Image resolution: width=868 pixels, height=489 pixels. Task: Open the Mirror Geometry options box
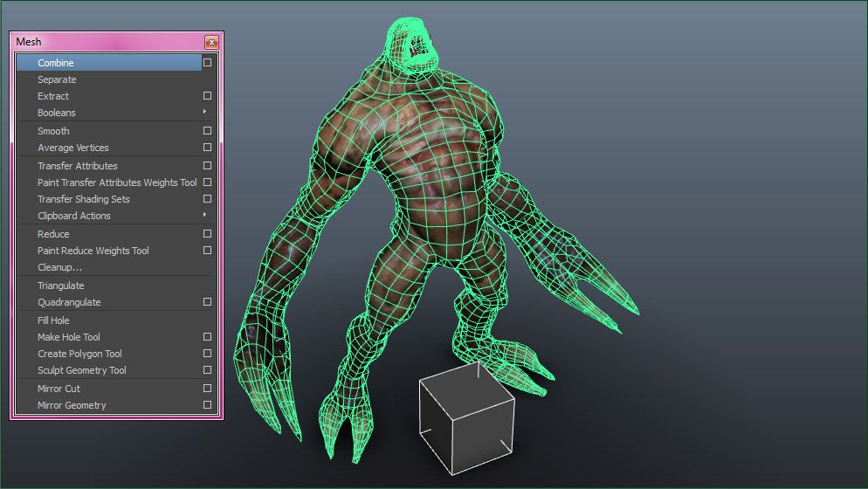(207, 405)
